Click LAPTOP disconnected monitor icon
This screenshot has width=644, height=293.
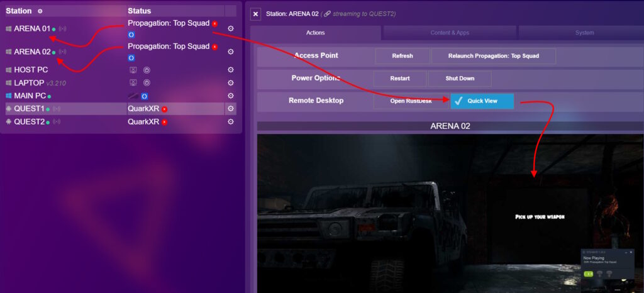coord(133,83)
